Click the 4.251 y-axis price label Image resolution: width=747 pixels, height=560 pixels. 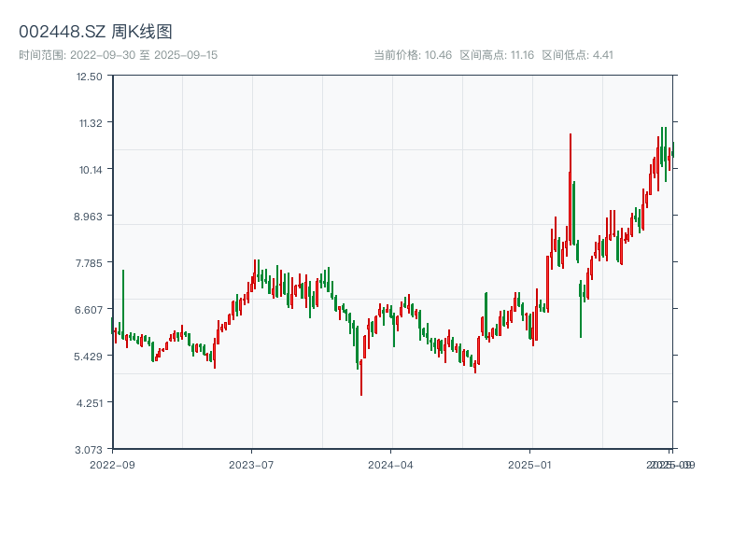click(90, 402)
